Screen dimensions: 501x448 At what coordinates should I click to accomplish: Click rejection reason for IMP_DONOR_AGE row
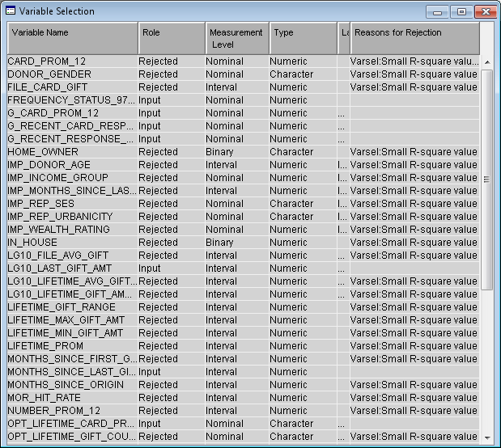(414, 165)
